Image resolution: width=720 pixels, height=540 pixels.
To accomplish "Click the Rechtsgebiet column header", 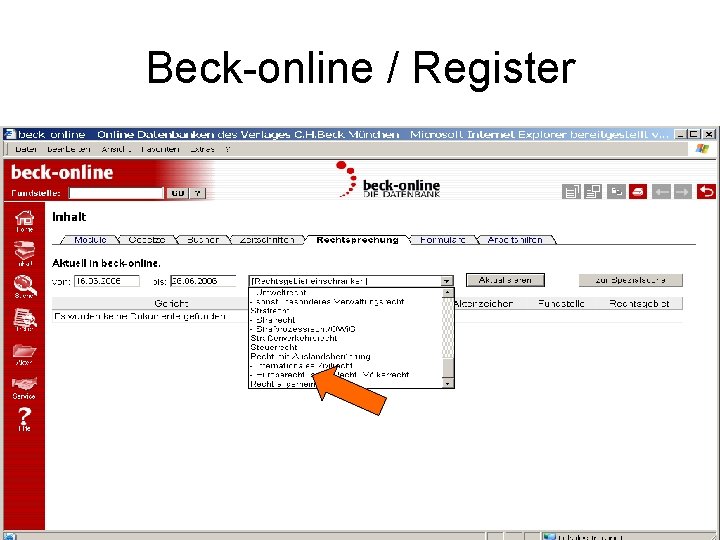I will pos(639,304).
